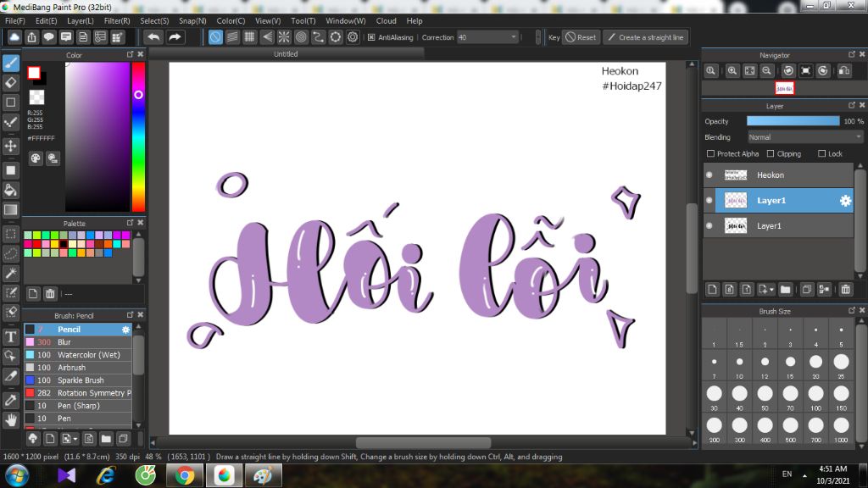This screenshot has width=868, height=488.
Task: Select the Watercolor (Wet) brush
Action: [x=77, y=355]
